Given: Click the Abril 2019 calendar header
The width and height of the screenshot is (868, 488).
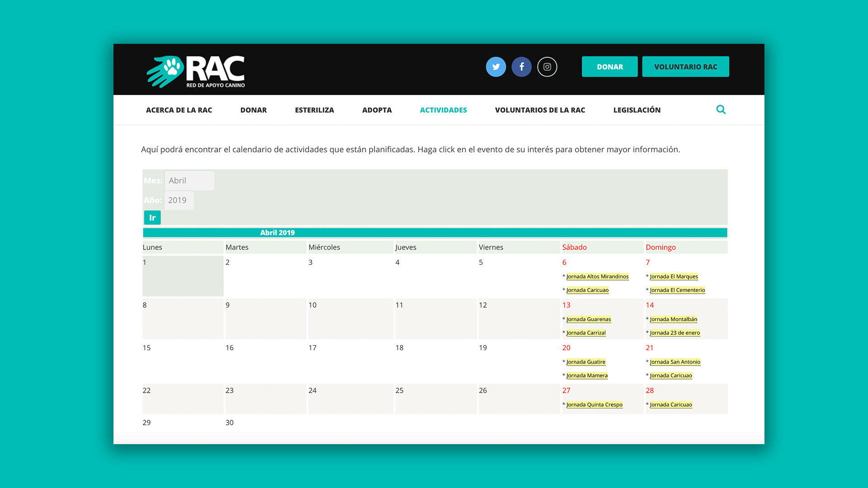Looking at the screenshot, I should click(277, 233).
